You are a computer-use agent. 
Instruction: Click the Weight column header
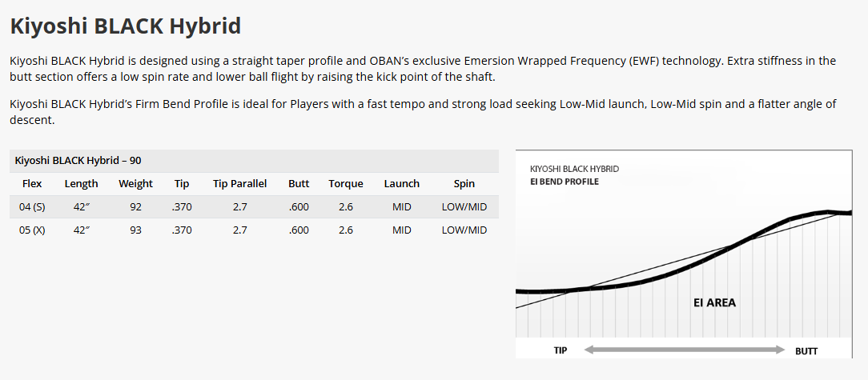[x=135, y=183]
